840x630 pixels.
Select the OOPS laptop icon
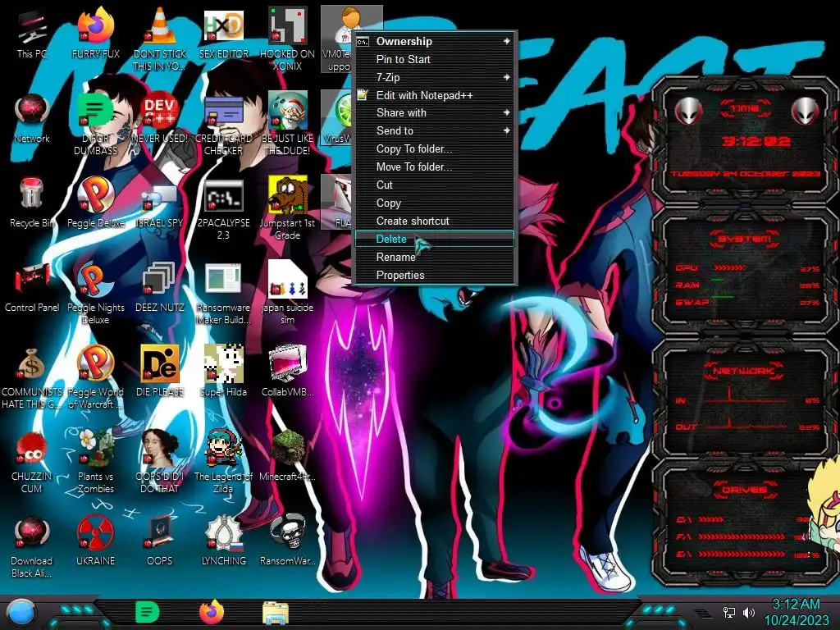pos(159,541)
